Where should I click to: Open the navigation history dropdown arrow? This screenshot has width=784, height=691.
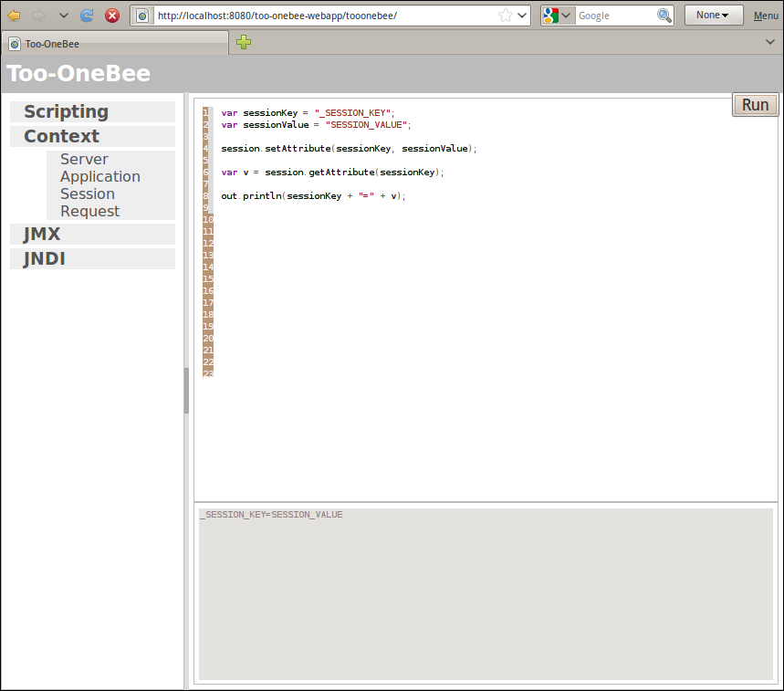[x=64, y=16]
